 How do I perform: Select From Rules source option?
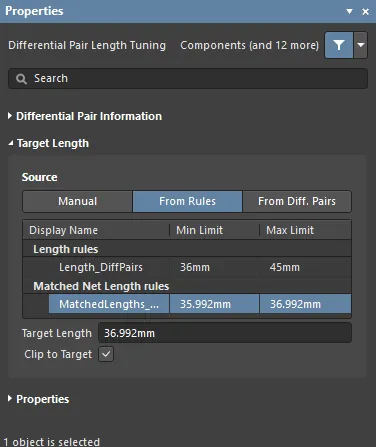coord(187,201)
